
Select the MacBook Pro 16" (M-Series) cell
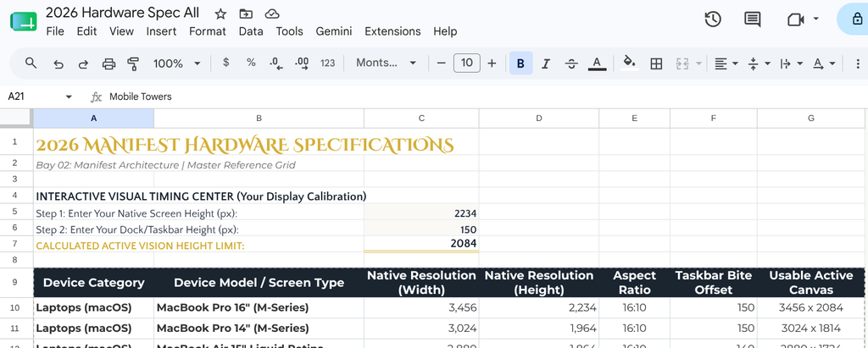click(x=259, y=307)
